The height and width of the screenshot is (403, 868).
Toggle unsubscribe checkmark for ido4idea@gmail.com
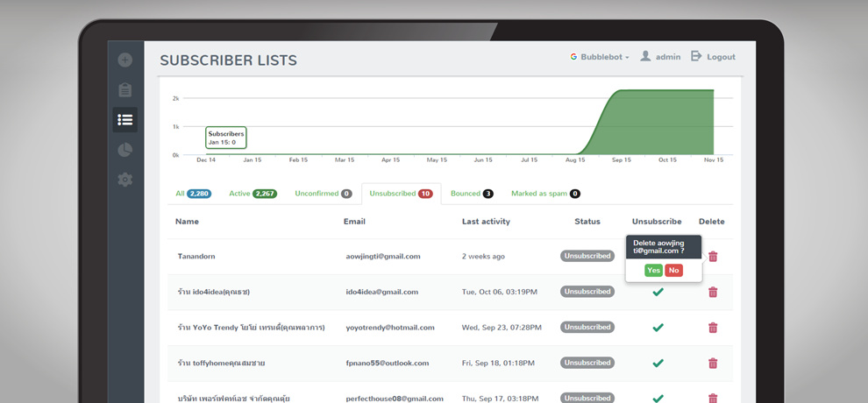click(658, 292)
